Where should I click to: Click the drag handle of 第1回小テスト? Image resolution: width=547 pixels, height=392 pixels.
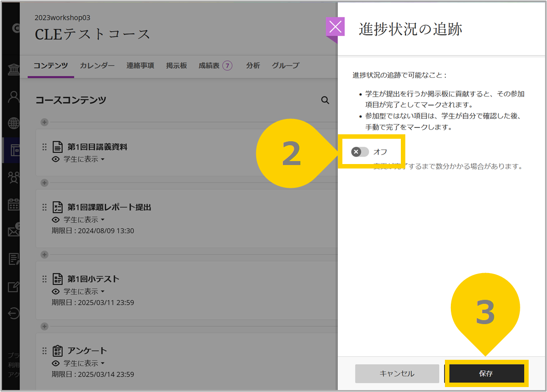point(44,279)
